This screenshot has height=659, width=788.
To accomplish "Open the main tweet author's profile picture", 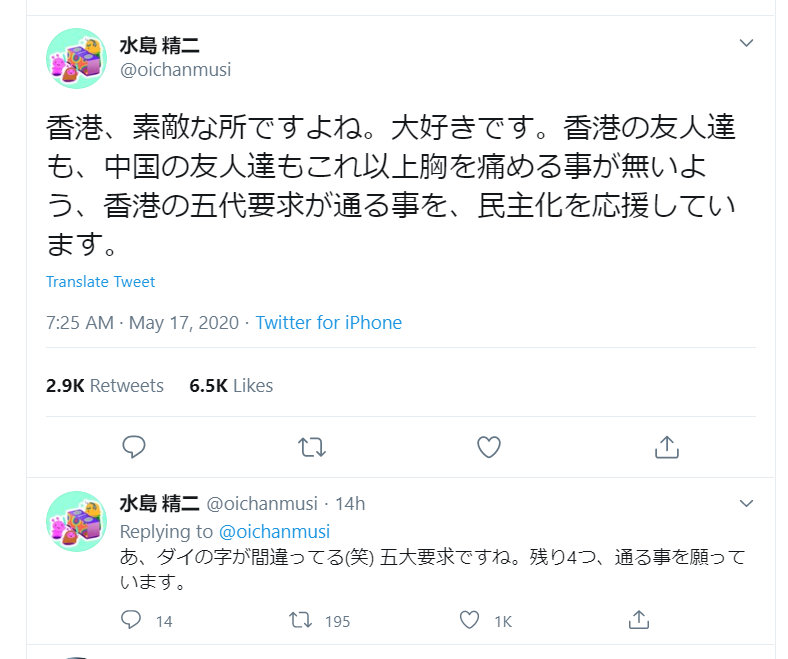I will pos(76,58).
